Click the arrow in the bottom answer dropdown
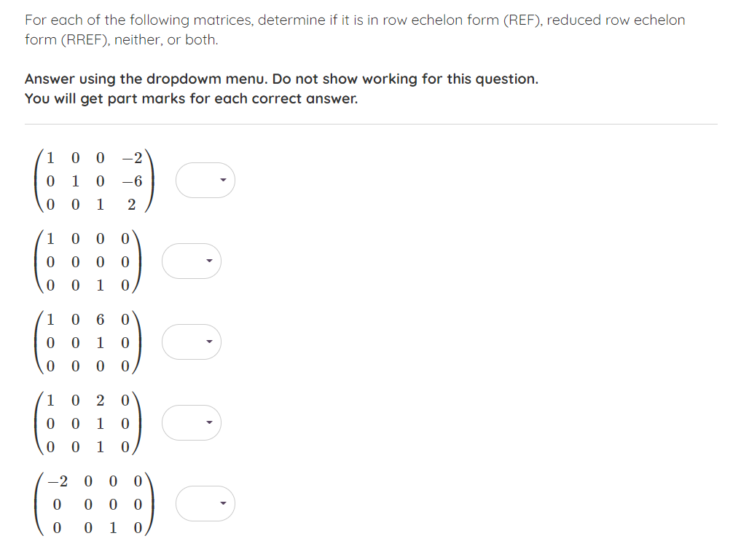The image size is (749, 560). (224, 503)
